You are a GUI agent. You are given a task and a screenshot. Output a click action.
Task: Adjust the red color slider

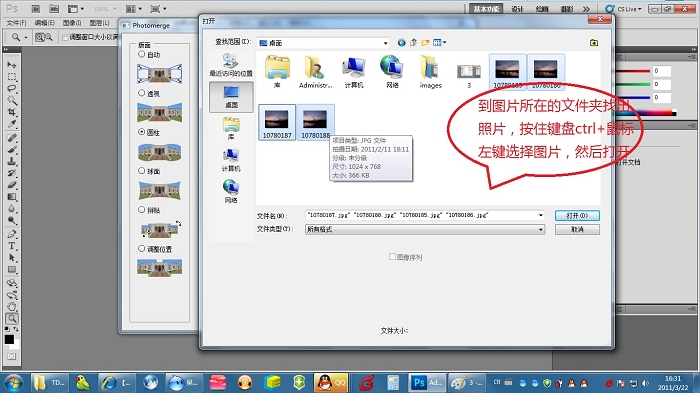[x=633, y=71]
